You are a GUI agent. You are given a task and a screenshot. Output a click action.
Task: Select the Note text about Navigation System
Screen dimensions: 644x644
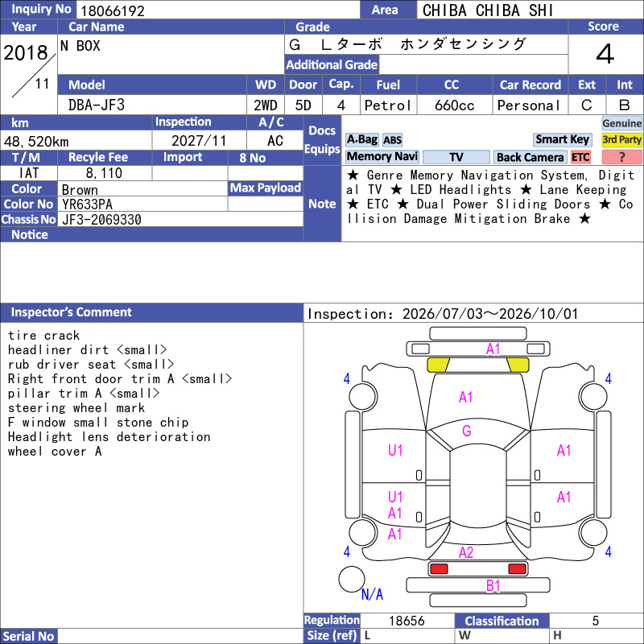(x=490, y=197)
